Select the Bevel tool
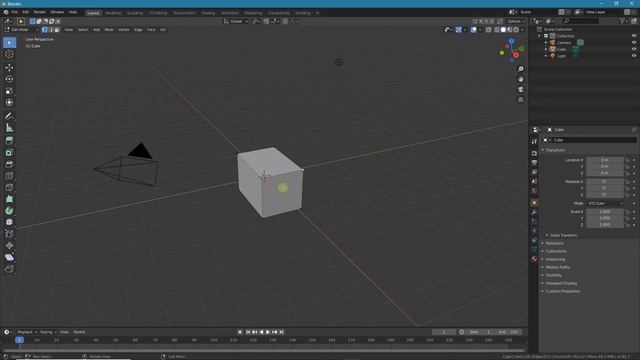This screenshot has width=640, height=360. tap(9, 164)
